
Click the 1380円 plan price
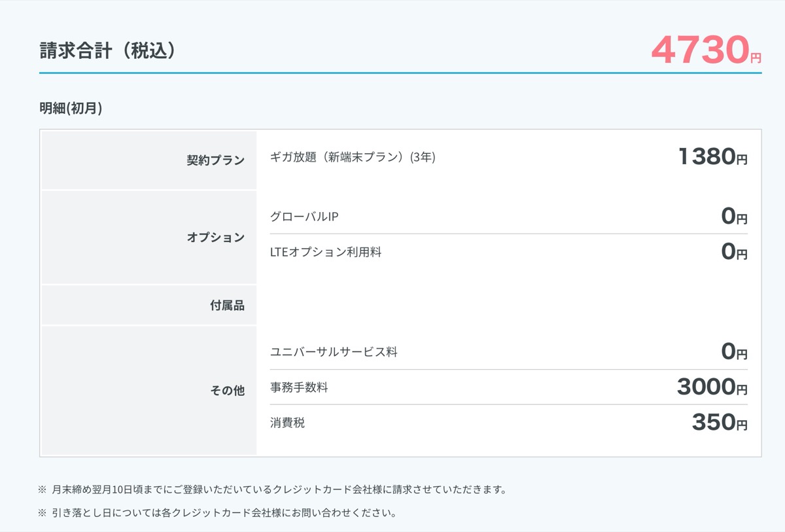[x=712, y=157]
